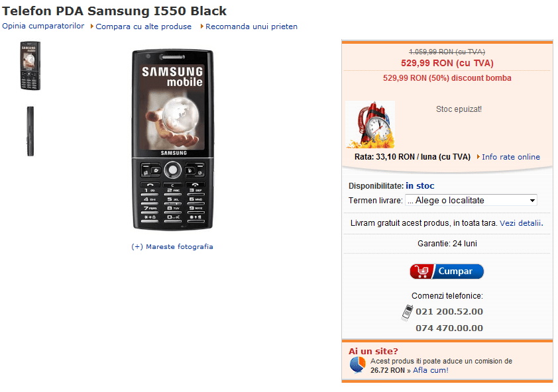Screen dimensions: 558x392
Task: Click the phone icon beside 021 200.52.00
Action: tap(407, 313)
